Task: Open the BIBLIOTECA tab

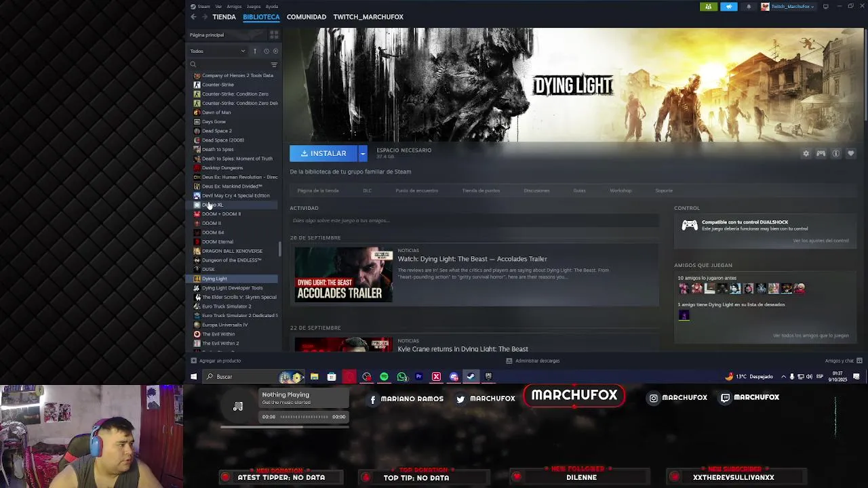Action: coord(261,17)
